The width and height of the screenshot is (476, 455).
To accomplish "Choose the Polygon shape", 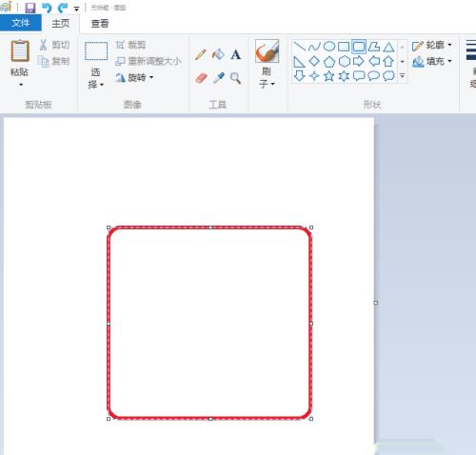I will [374, 47].
